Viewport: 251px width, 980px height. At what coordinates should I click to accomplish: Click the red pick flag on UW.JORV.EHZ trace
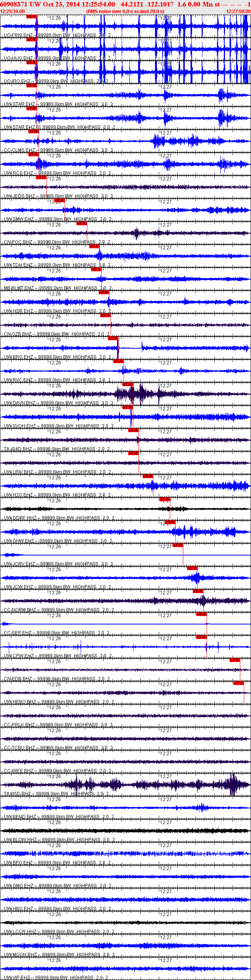pos(178,545)
